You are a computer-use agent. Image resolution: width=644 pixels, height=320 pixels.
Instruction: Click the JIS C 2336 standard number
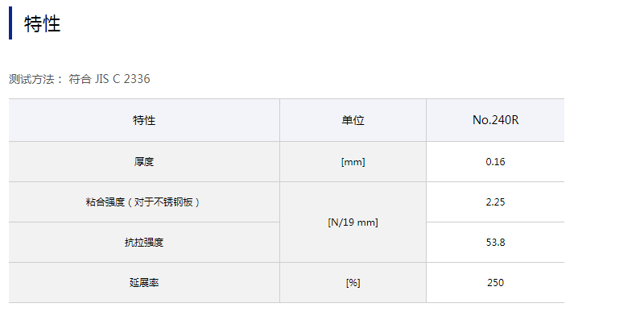coord(122,79)
